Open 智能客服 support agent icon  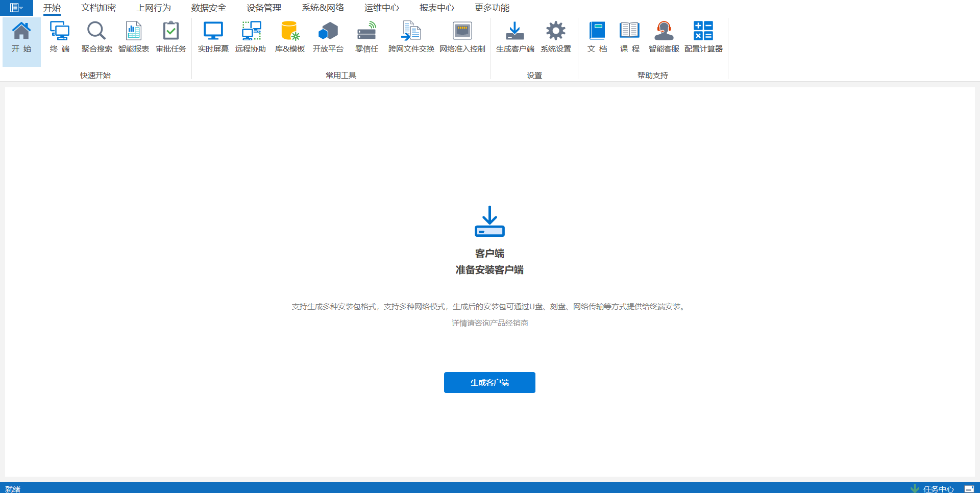[664, 32]
